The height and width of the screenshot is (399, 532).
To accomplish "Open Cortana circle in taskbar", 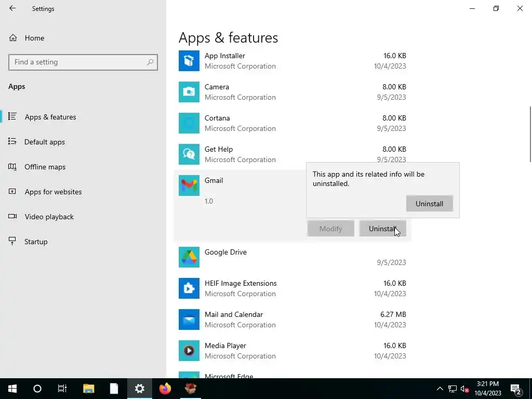I will click(37, 389).
